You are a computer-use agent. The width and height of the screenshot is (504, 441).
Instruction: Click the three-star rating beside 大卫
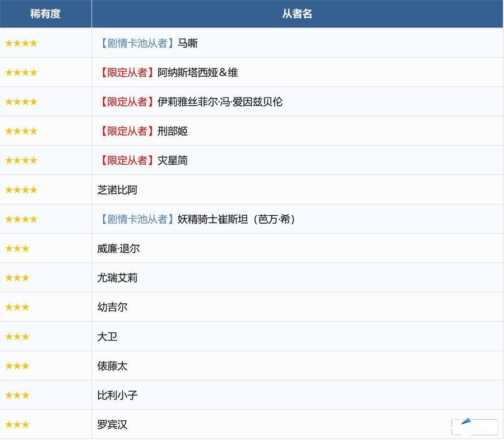coord(17,337)
